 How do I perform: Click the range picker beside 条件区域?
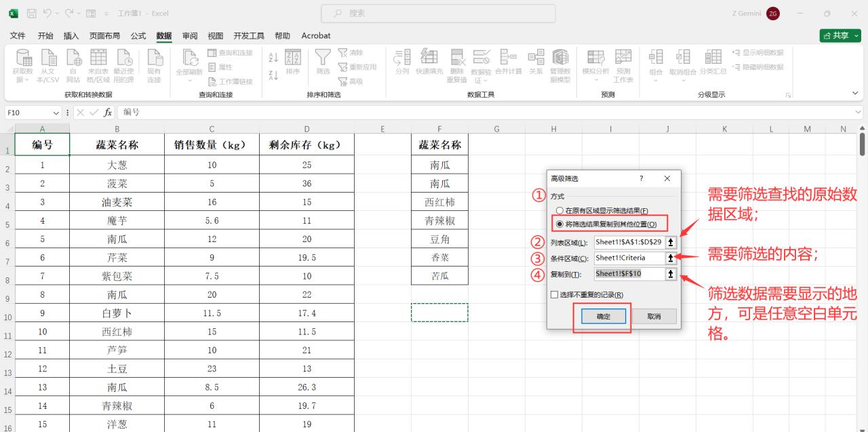(671, 258)
